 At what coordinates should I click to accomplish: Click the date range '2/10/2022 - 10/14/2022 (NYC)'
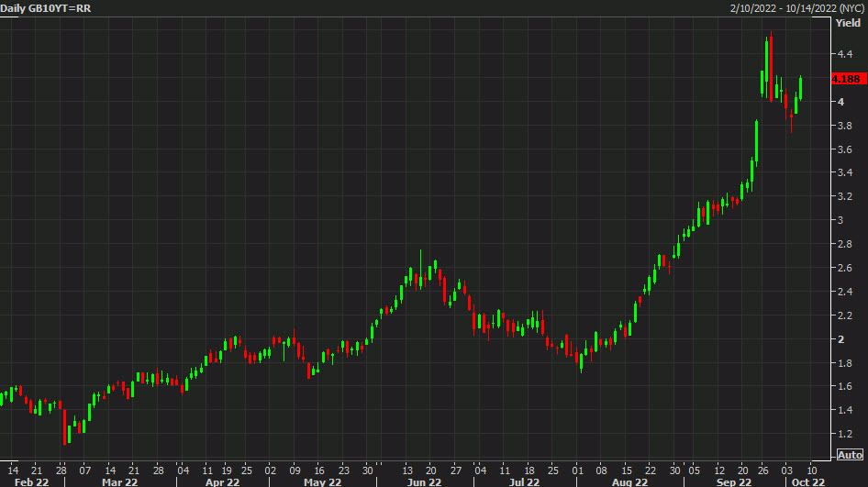797,8
